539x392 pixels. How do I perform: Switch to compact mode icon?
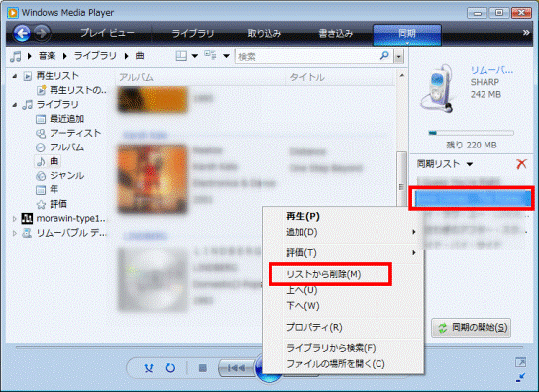point(521,377)
